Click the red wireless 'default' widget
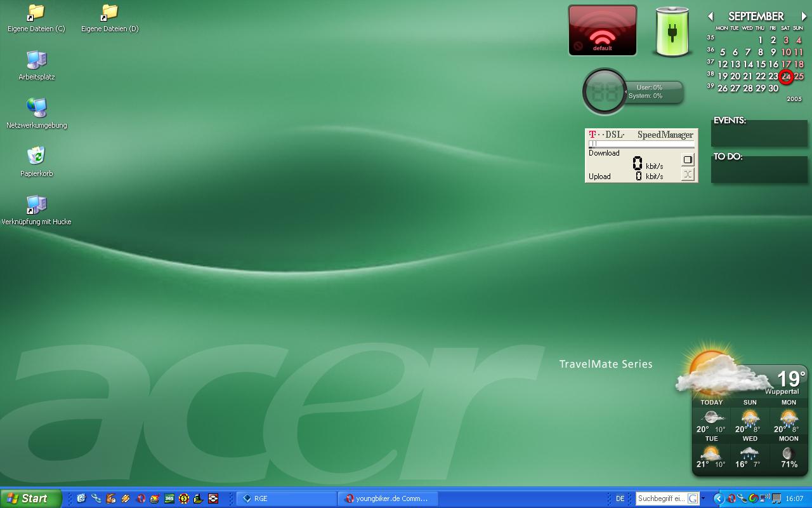This screenshot has height=508, width=812. (603, 30)
